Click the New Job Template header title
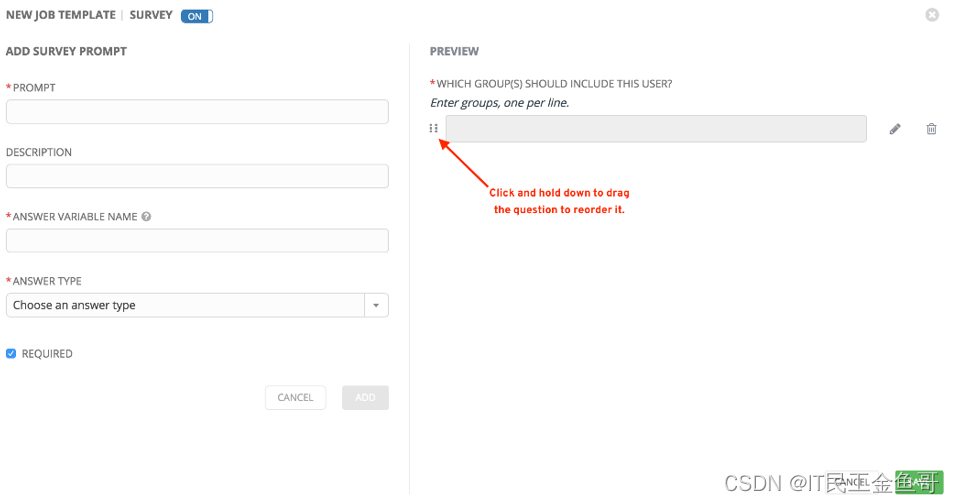This screenshot has width=955, height=503. 61,15
